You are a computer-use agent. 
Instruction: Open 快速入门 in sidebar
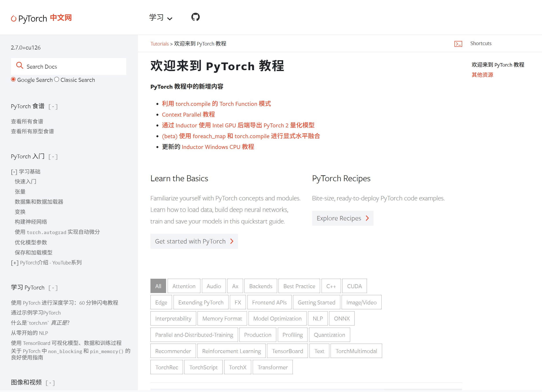coord(26,182)
